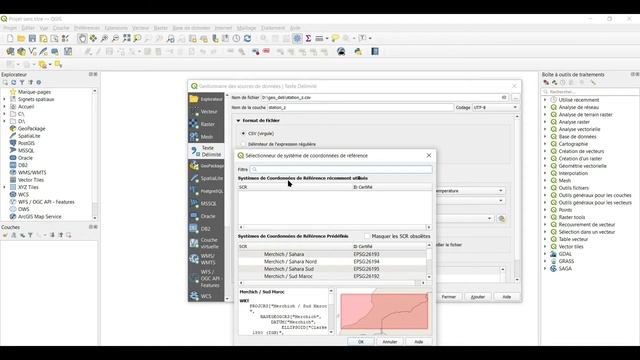Viewport: 640px width, 360px height.
Task: Select the CSV (virgule) radio button
Action: (243, 133)
